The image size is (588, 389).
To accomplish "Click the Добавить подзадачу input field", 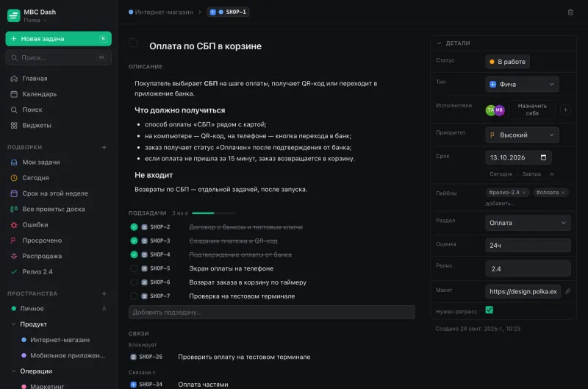I will click(272, 313).
